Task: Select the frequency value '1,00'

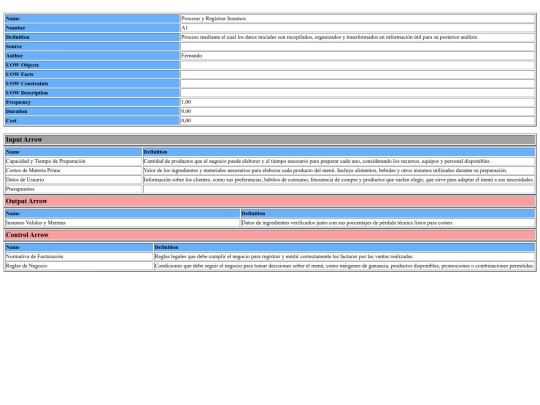Action: 186,102
